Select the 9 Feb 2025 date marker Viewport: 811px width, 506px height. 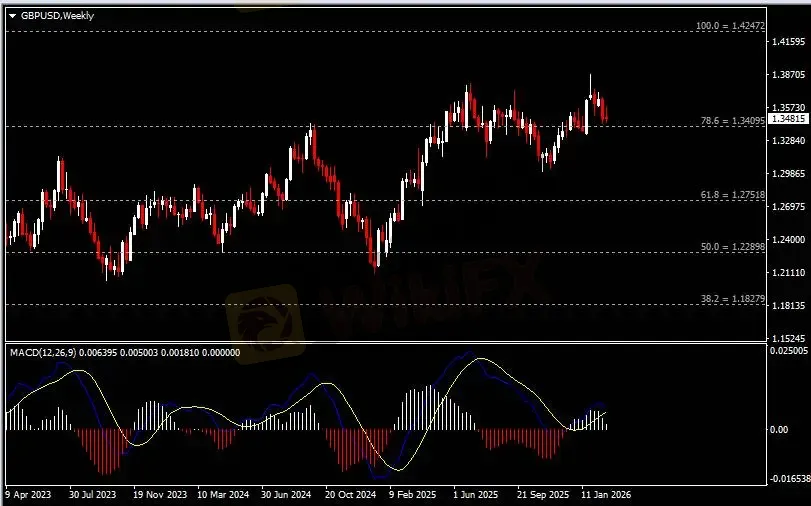(414, 494)
